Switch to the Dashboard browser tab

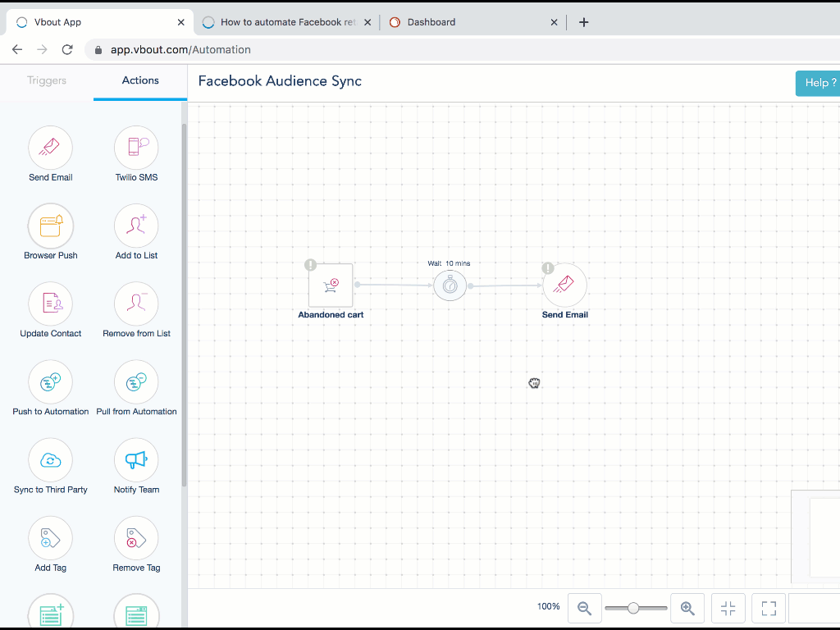pos(474,22)
